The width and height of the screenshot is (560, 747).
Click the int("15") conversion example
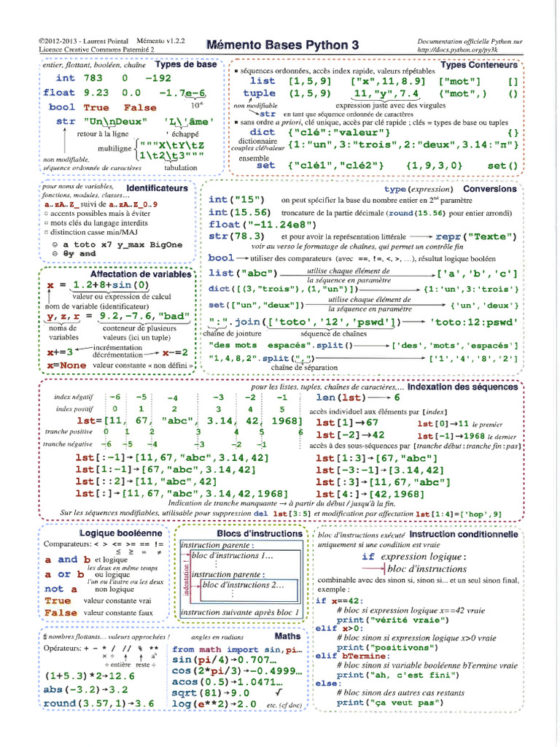[x=236, y=200]
